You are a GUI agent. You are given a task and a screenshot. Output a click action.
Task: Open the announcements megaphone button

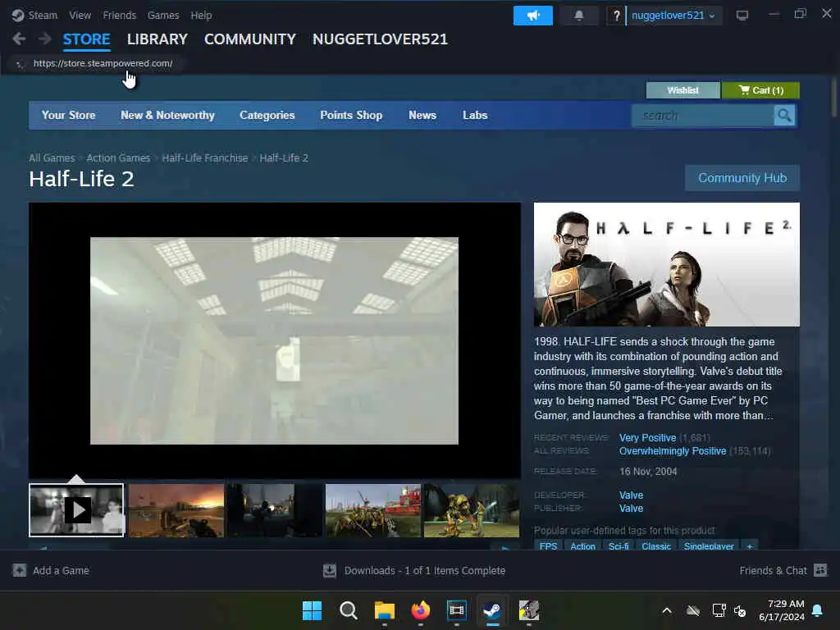532,16
